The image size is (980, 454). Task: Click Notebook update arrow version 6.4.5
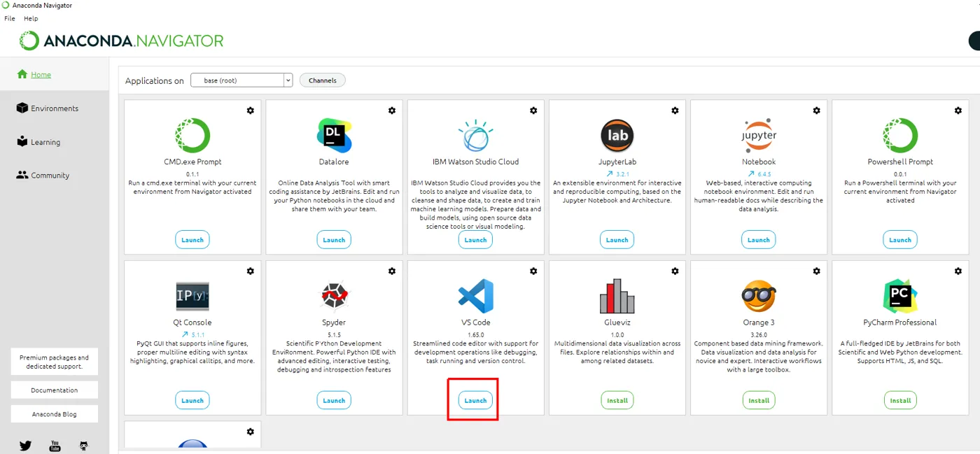point(759,173)
